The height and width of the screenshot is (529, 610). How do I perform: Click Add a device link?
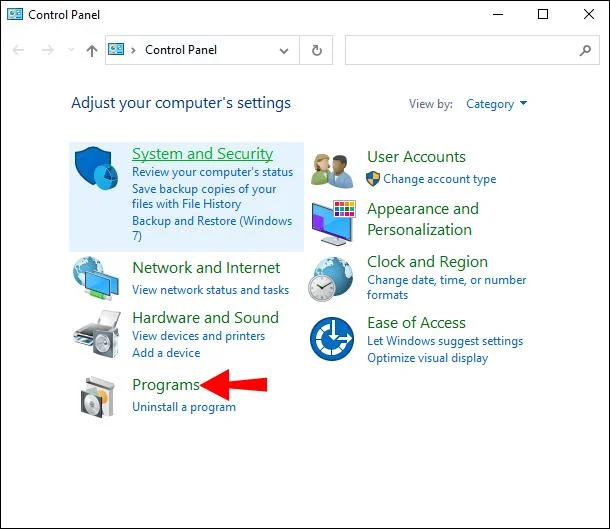(166, 353)
